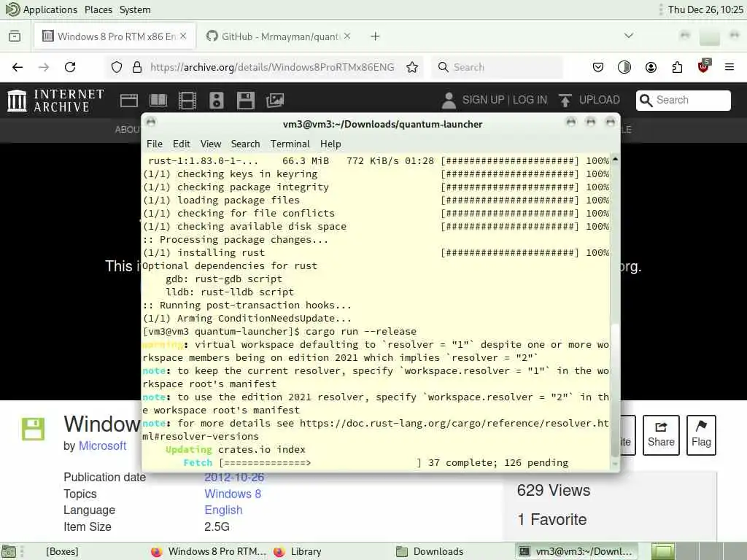The width and height of the screenshot is (747, 560).
Task: Open the Archive web (Wayback) icon
Action: pyautogui.click(x=128, y=101)
